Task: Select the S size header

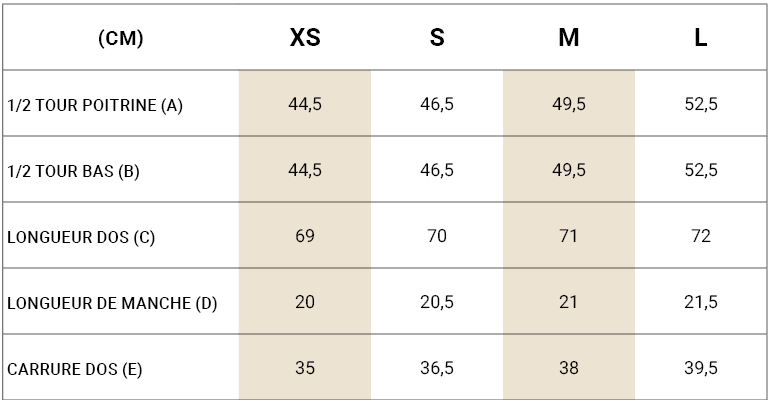Action: 437,37
